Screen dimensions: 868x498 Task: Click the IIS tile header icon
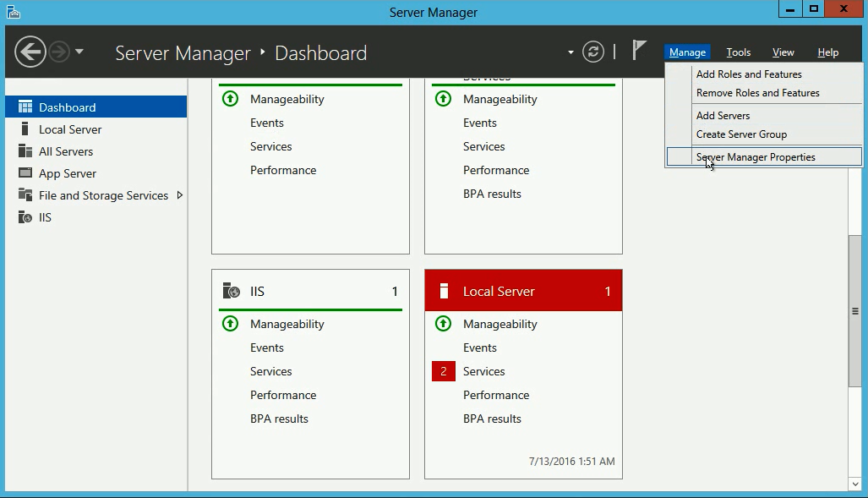231,291
